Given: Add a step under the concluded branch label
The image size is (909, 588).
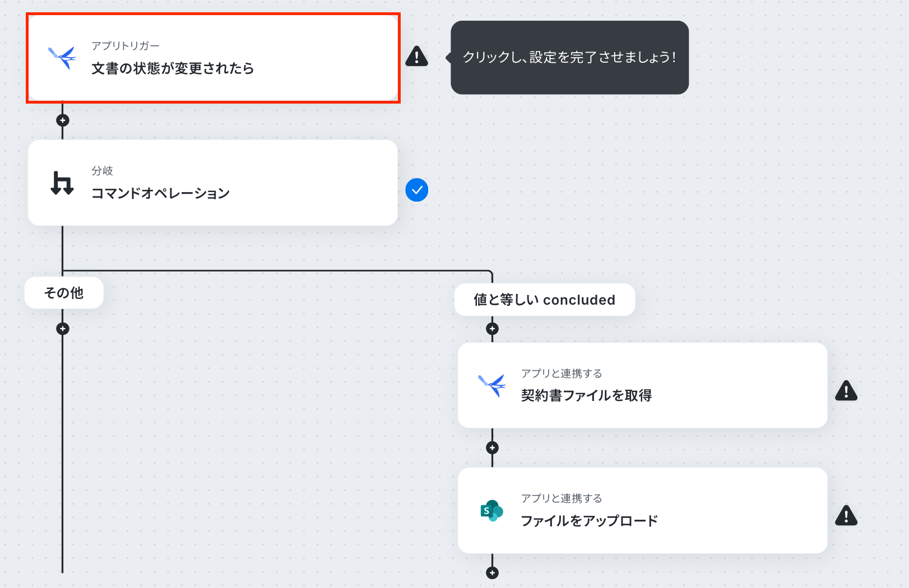Looking at the screenshot, I should (x=492, y=329).
